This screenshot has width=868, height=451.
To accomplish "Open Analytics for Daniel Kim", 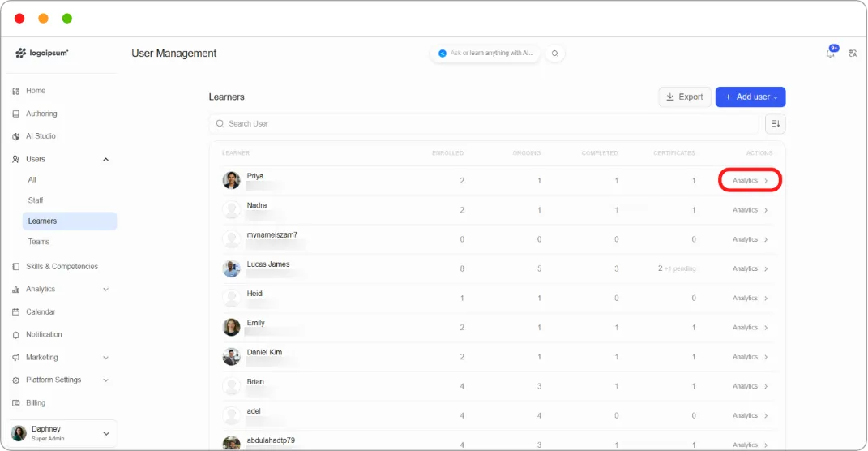I will (x=750, y=357).
